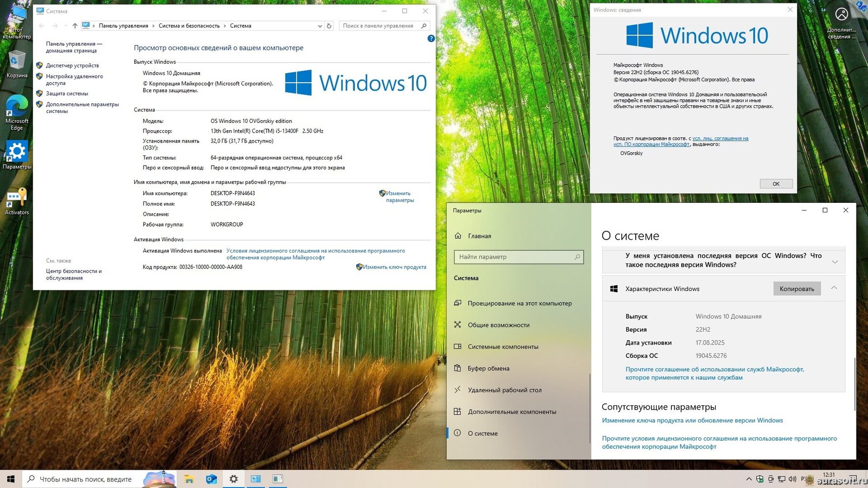
Task: Open Recycle Bin on desktop
Action: click(17, 64)
